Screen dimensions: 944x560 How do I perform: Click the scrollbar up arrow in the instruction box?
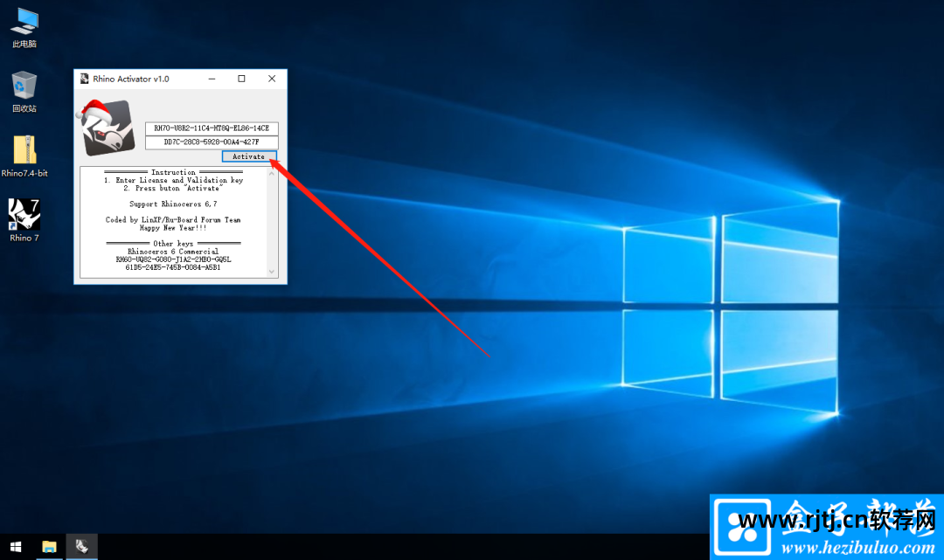coord(272,173)
